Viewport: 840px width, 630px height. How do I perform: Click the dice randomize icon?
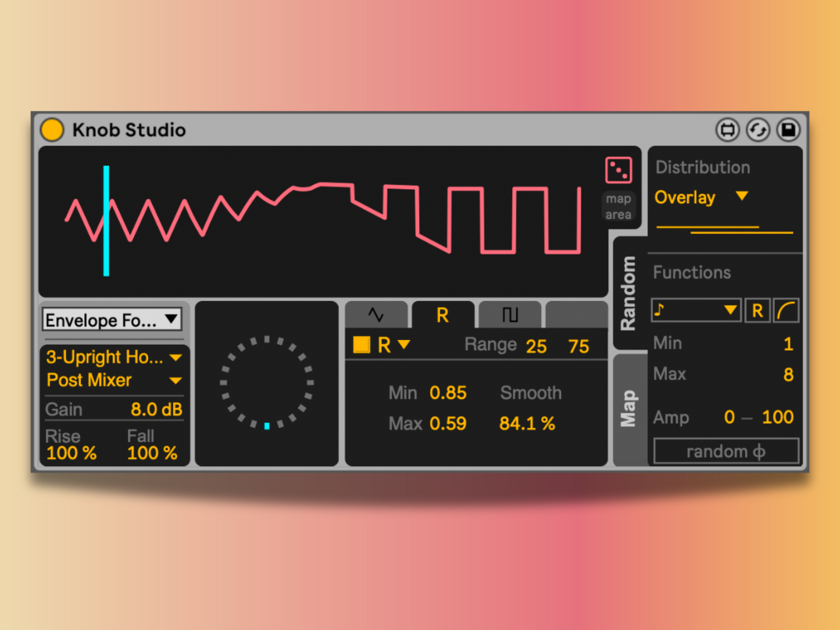coord(617,170)
